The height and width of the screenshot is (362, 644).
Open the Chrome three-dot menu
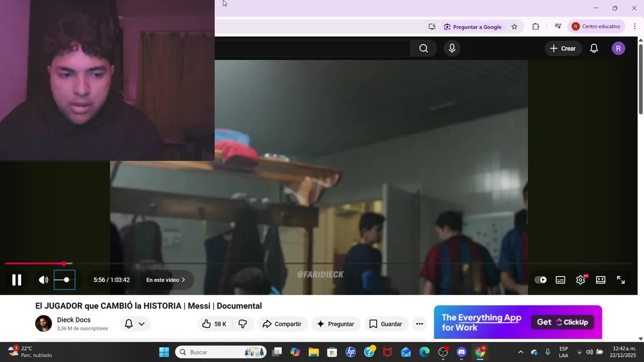pos(634,27)
